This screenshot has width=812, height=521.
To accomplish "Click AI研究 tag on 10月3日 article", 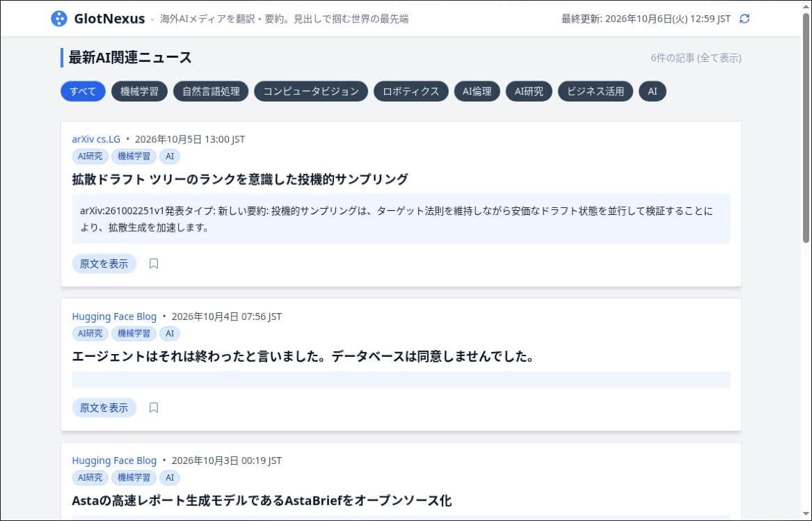I will [90, 477].
